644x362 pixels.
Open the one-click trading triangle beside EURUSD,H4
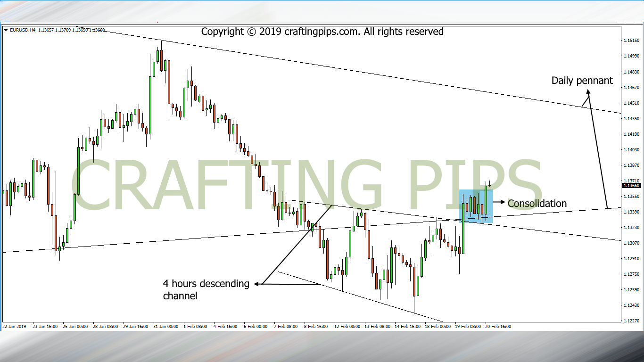tap(6, 30)
